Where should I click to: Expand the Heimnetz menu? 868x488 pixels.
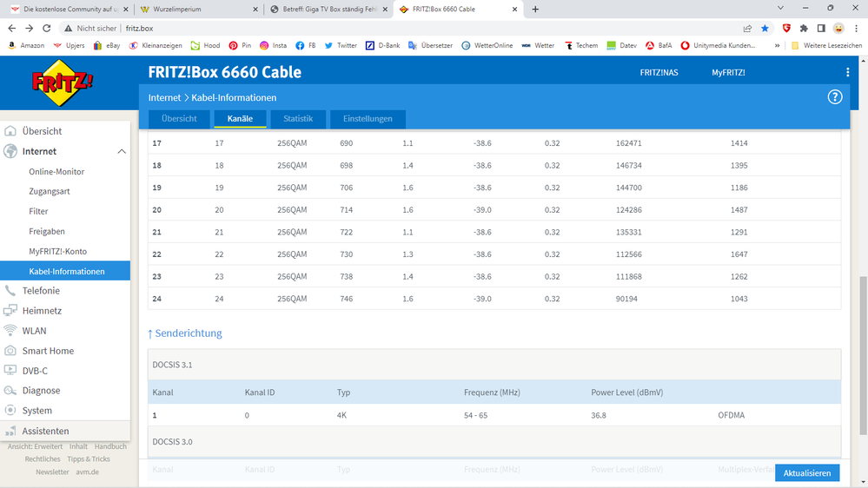tap(41, 311)
